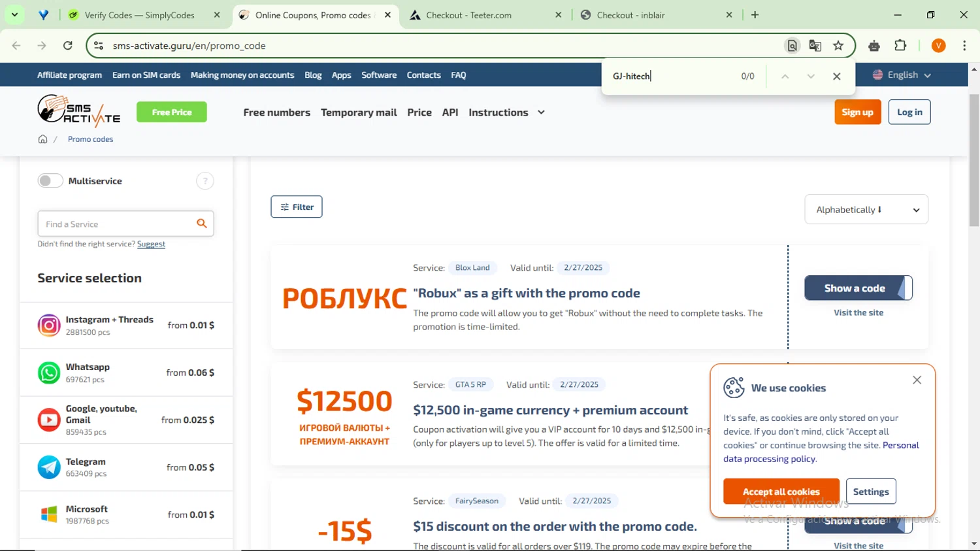Screen dimensions: 980x551
Task: Accept all cookies
Action: click(781, 492)
